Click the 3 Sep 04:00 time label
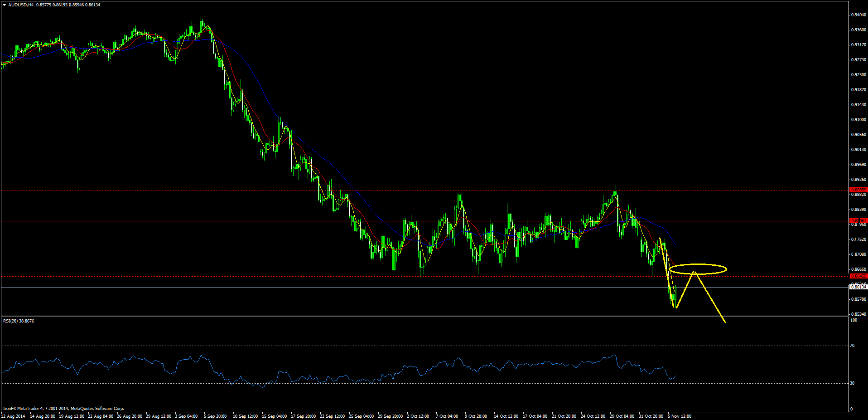 click(x=186, y=416)
